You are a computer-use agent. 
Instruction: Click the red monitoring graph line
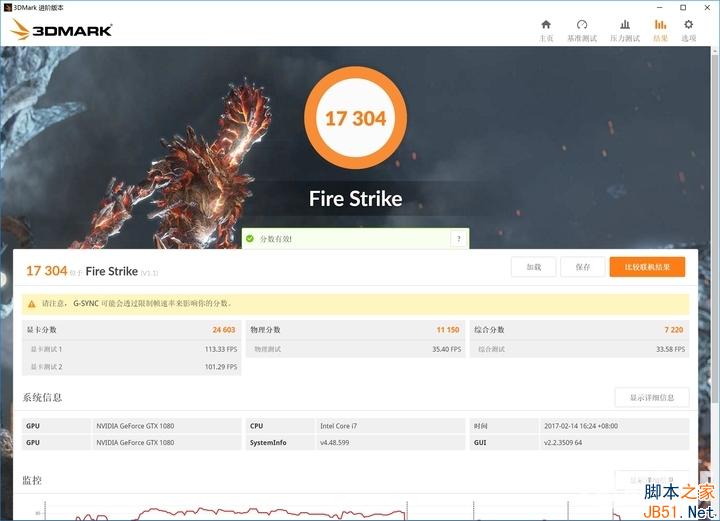239,512
